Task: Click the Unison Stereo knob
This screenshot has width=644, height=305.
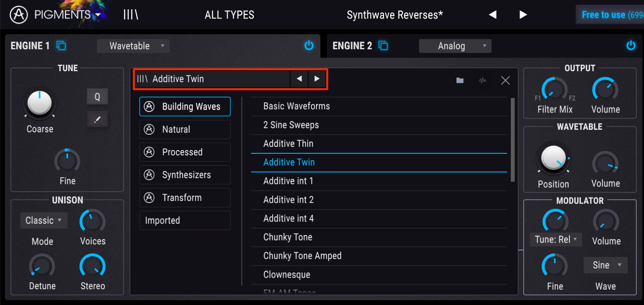Action: 92,267
